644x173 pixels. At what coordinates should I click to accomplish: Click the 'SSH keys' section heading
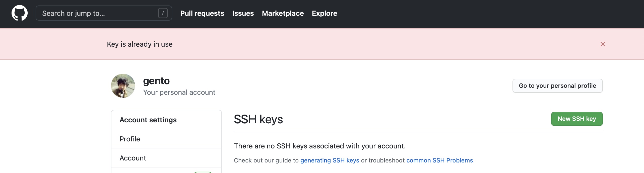[x=258, y=119]
